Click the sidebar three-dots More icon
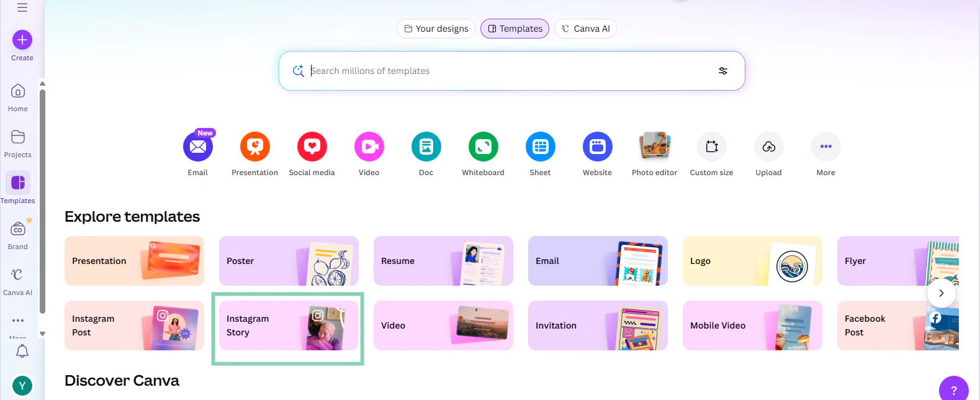980x400 pixels. (18, 320)
